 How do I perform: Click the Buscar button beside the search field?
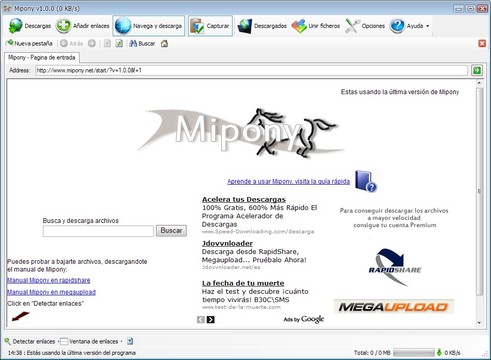171,231
